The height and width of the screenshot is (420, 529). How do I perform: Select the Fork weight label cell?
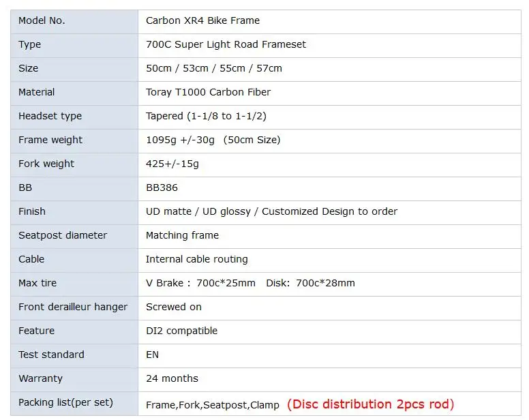pyautogui.click(x=74, y=165)
